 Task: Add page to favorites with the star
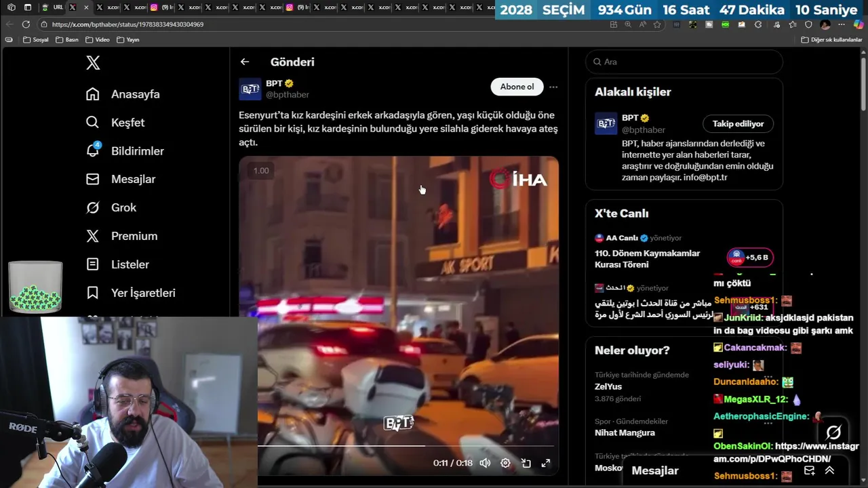(657, 24)
